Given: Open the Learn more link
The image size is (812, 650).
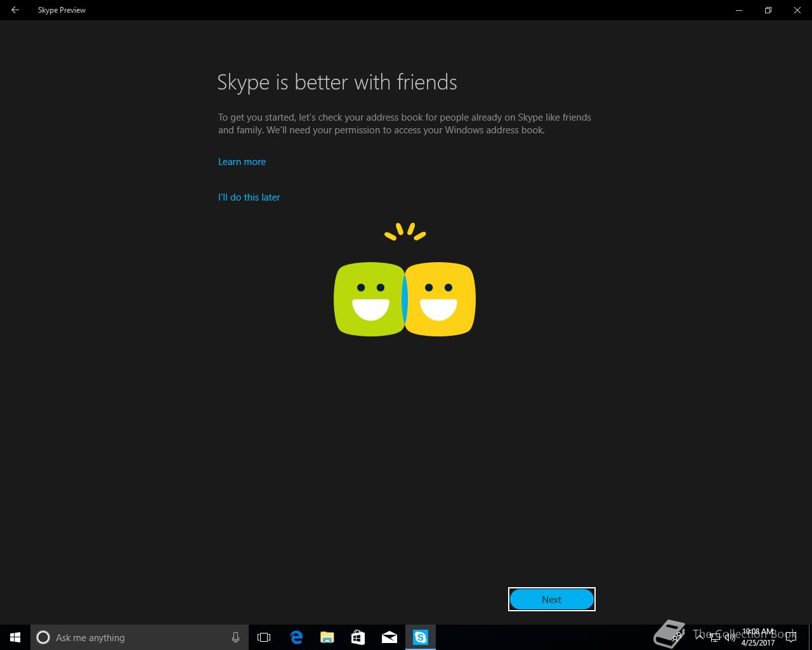Looking at the screenshot, I should tap(242, 162).
